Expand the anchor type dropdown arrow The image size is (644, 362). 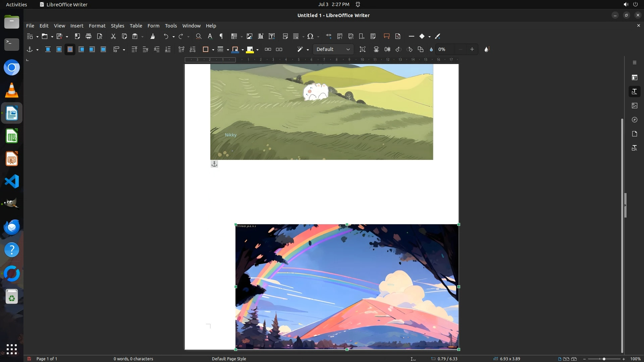37,50
